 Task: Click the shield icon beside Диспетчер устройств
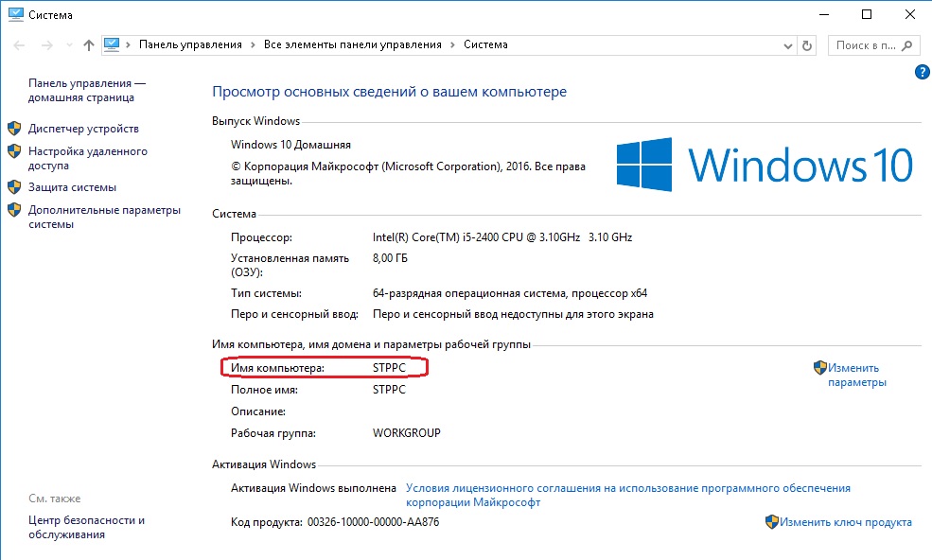tap(14, 128)
